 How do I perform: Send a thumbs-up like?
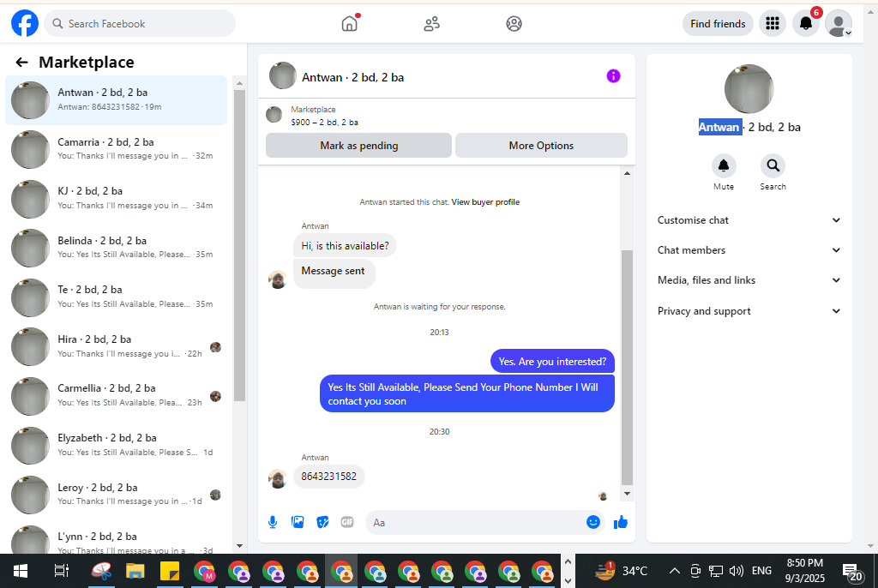pos(621,523)
